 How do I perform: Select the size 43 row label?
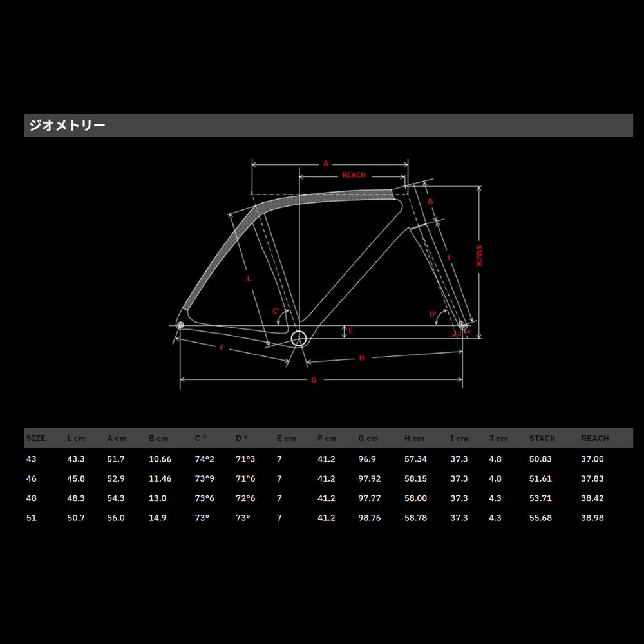(x=31, y=459)
